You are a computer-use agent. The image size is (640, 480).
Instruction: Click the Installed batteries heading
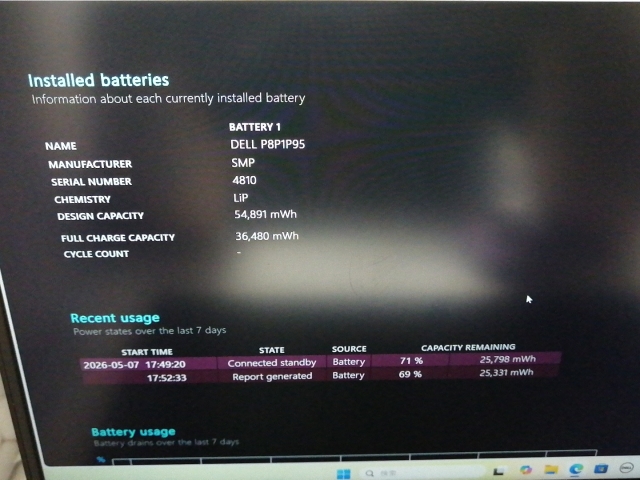pos(98,80)
